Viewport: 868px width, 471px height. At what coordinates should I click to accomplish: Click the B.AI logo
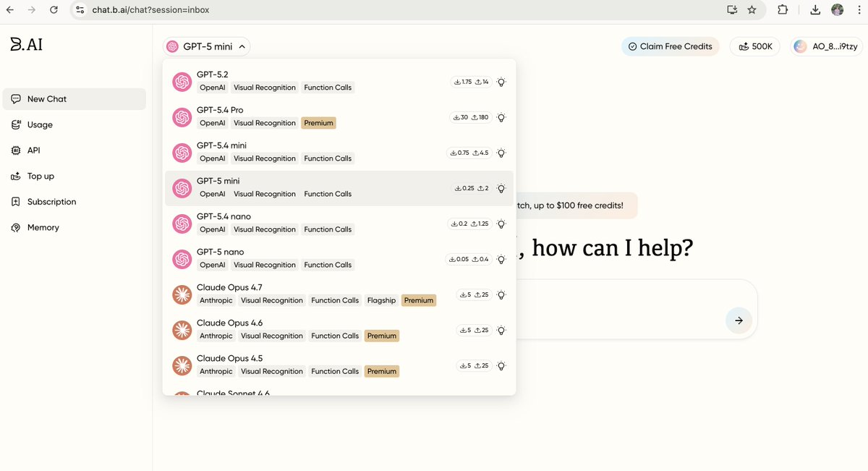point(26,44)
